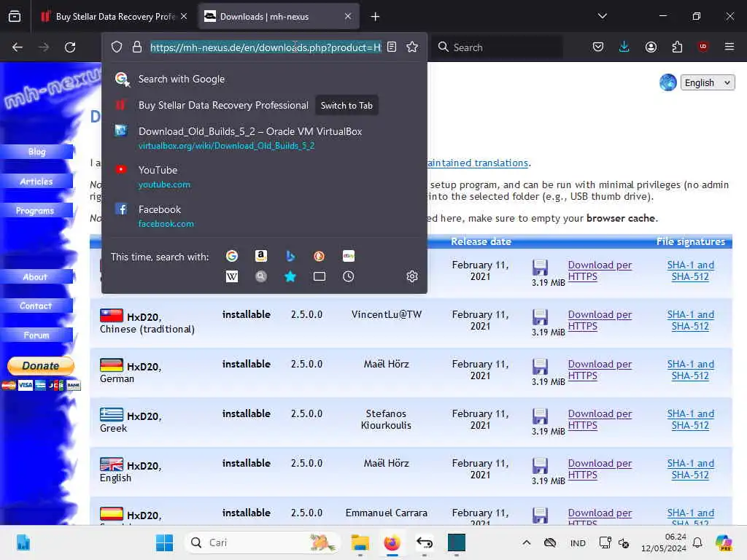Open About in sidebar
Viewport: 747px width, 560px height.
click(x=36, y=276)
